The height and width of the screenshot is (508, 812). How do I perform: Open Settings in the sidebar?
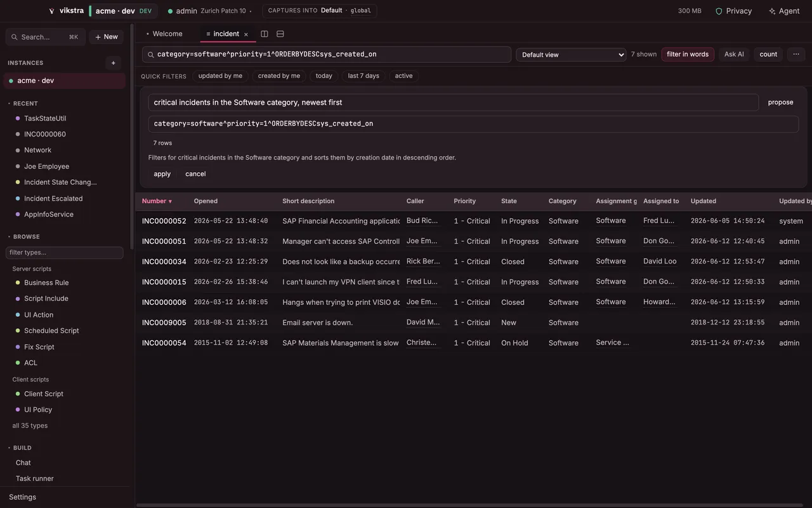coord(22,497)
